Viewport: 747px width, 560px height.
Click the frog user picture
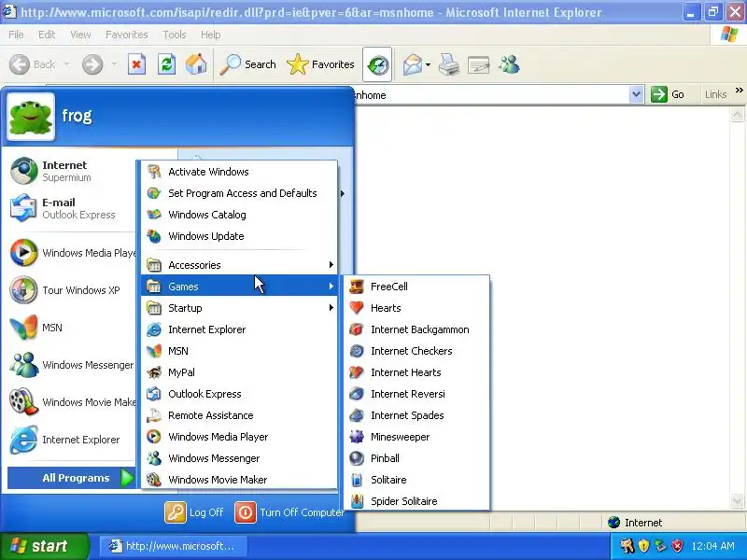[x=31, y=117]
